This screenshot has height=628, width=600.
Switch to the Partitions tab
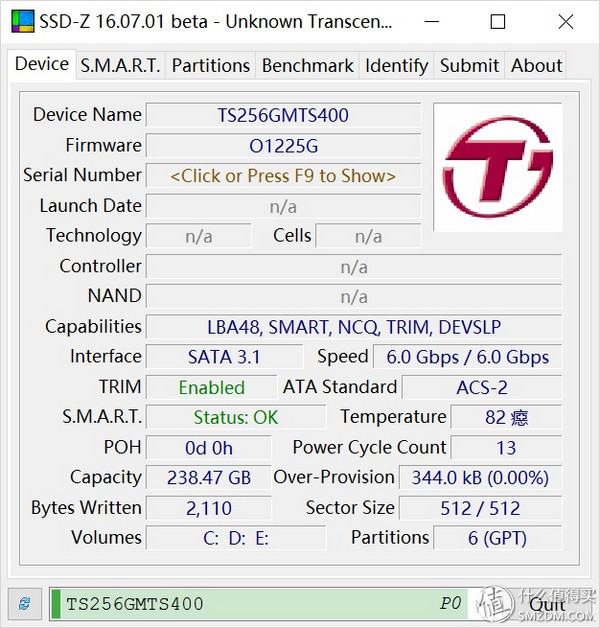pyautogui.click(x=211, y=65)
